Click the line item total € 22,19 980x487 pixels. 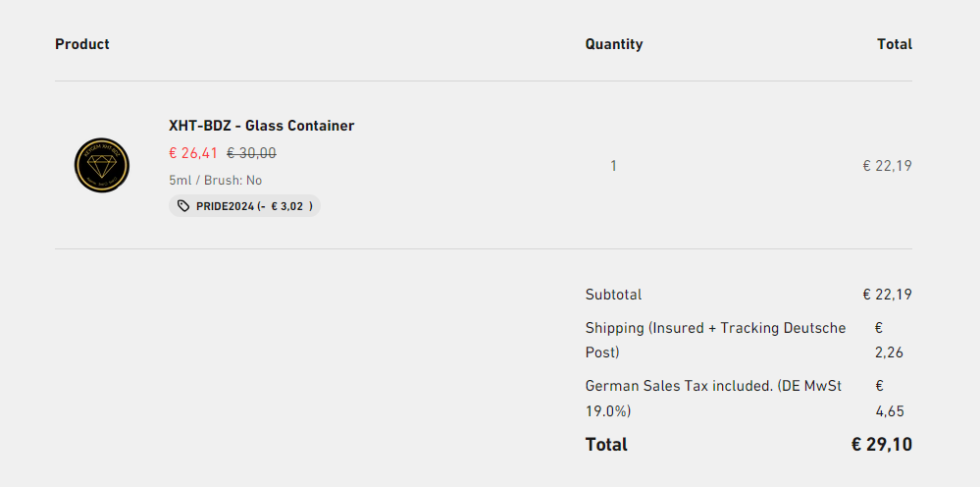click(887, 166)
